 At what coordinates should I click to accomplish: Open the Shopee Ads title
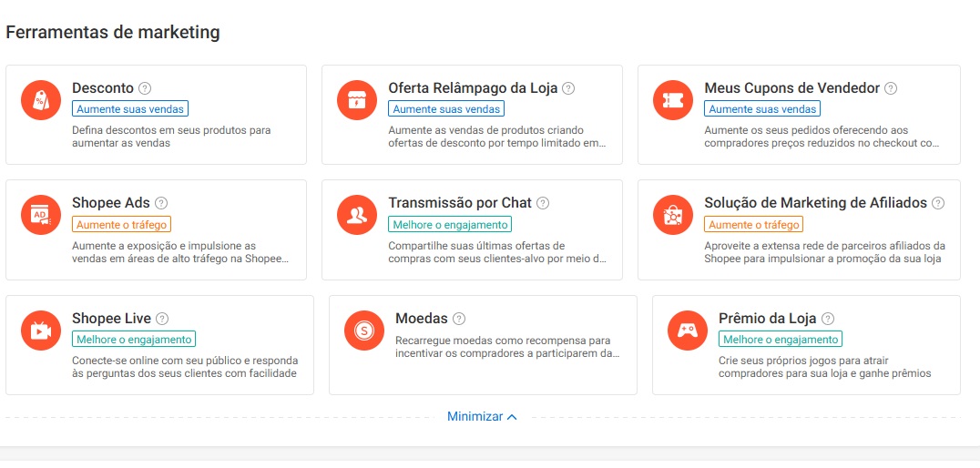click(x=111, y=203)
